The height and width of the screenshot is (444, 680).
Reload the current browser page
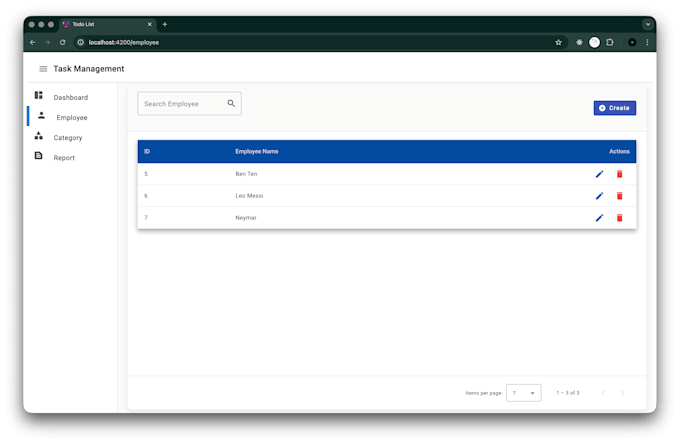62,42
